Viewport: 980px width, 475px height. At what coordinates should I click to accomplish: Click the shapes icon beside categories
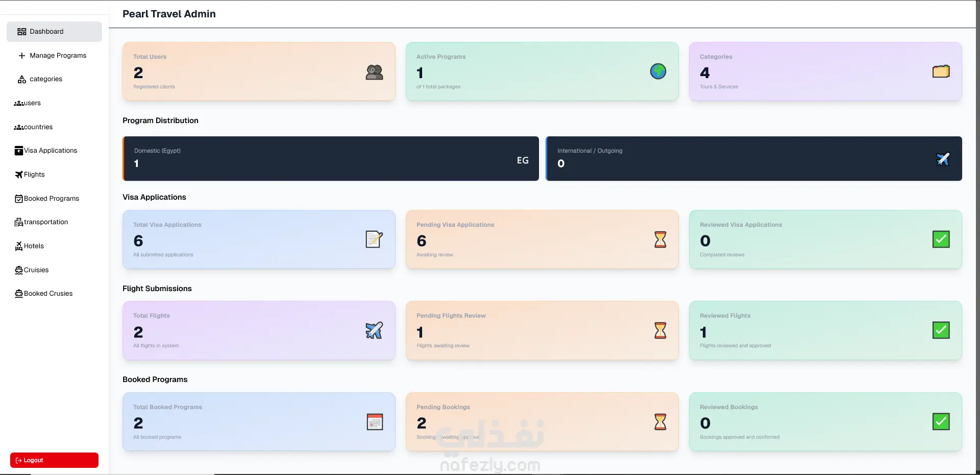click(x=21, y=79)
